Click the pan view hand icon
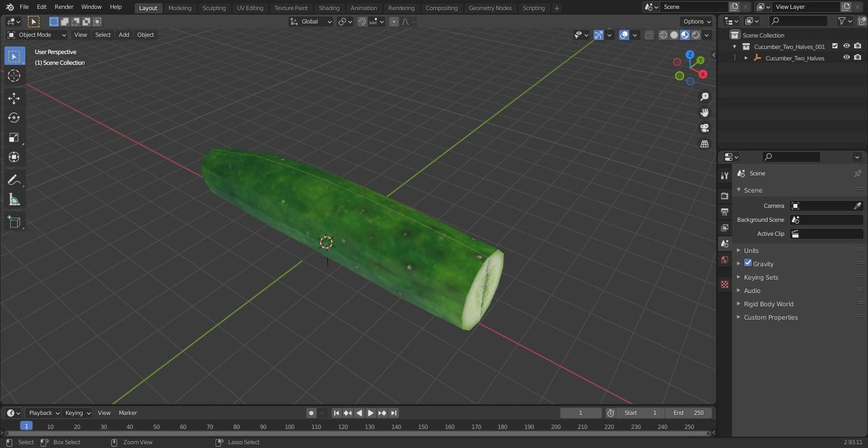Image resolution: width=868 pixels, height=448 pixels. tap(704, 112)
